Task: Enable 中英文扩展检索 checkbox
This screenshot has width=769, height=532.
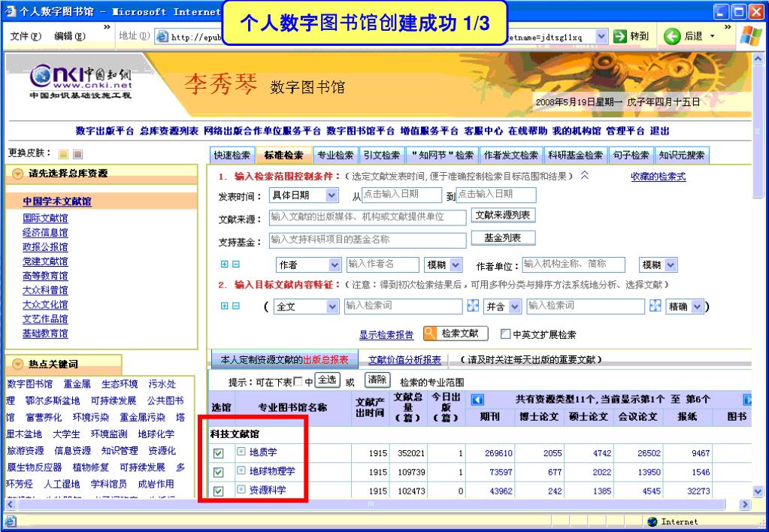Action: 505,334
